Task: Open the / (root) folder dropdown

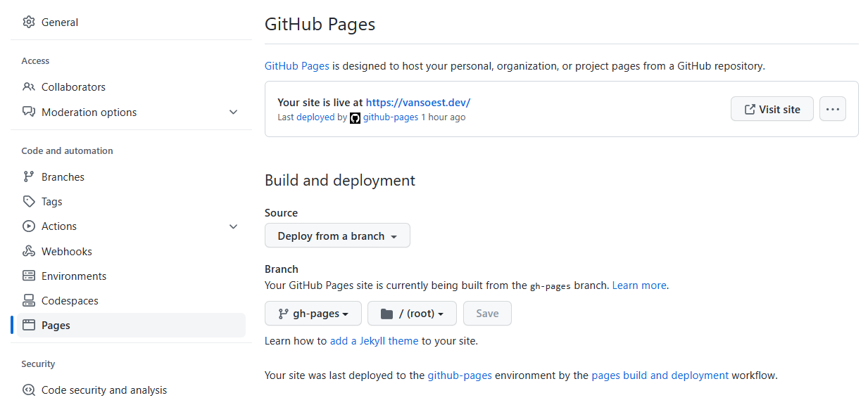Action: coord(412,313)
